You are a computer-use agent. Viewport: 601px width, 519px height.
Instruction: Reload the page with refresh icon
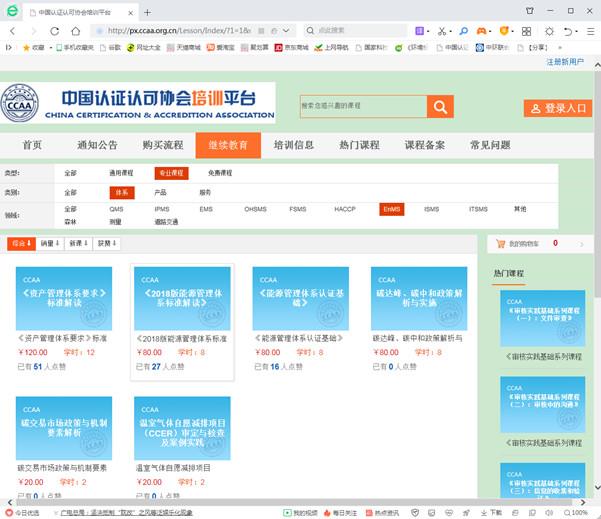[x=50, y=31]
